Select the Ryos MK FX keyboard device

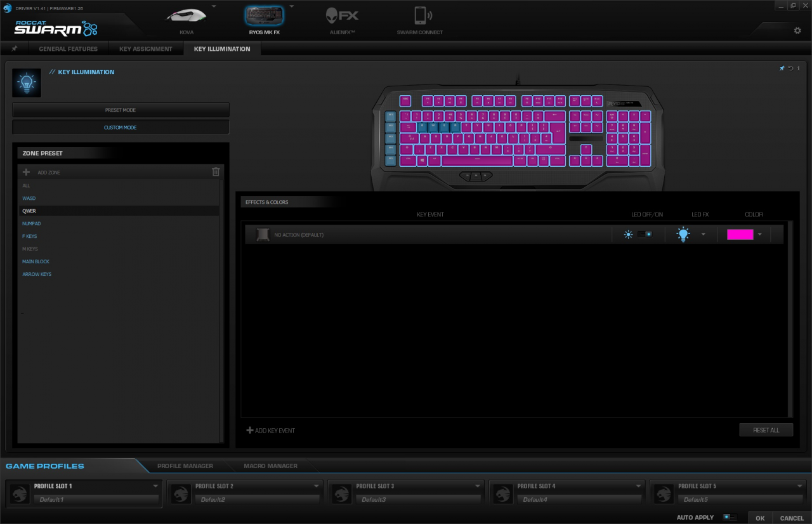tap(264, 15)
